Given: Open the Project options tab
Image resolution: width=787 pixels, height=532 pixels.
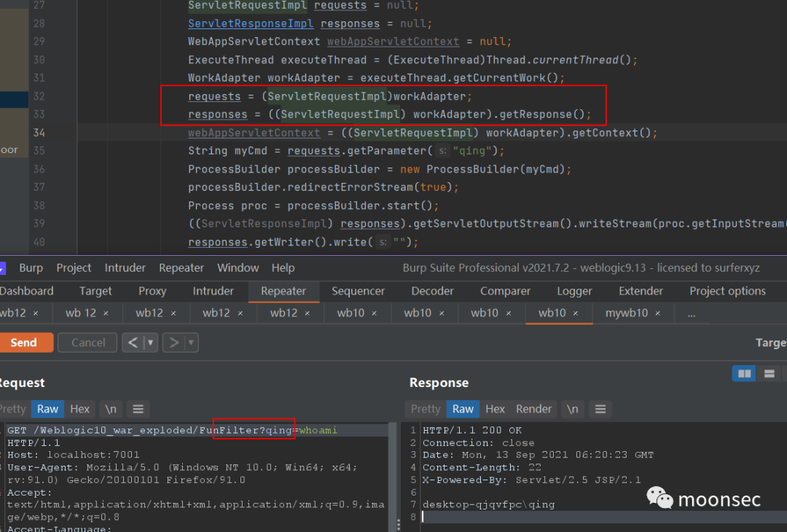Looking at the screenshot, I should pos(727,291).
